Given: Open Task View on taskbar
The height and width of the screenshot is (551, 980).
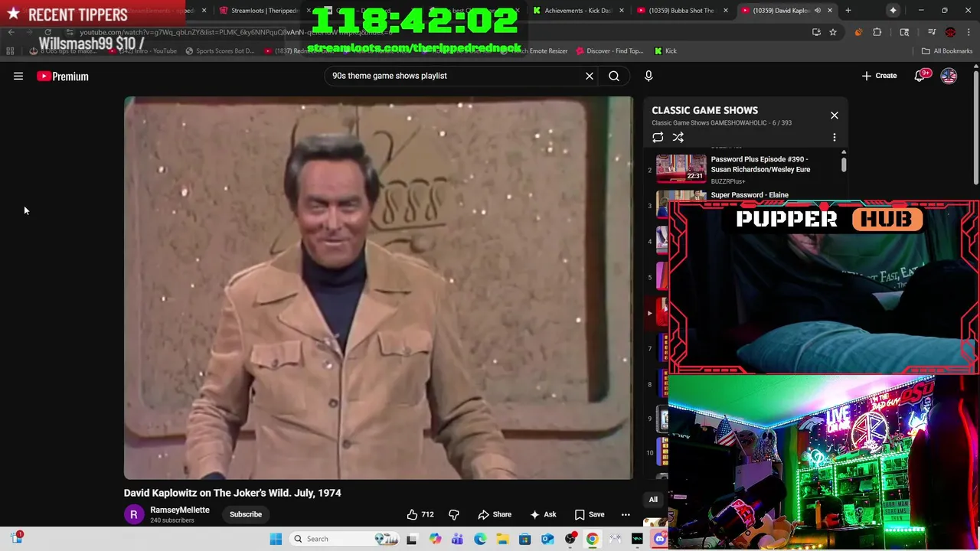Looking at the screenshot, I should click(411, 539).
